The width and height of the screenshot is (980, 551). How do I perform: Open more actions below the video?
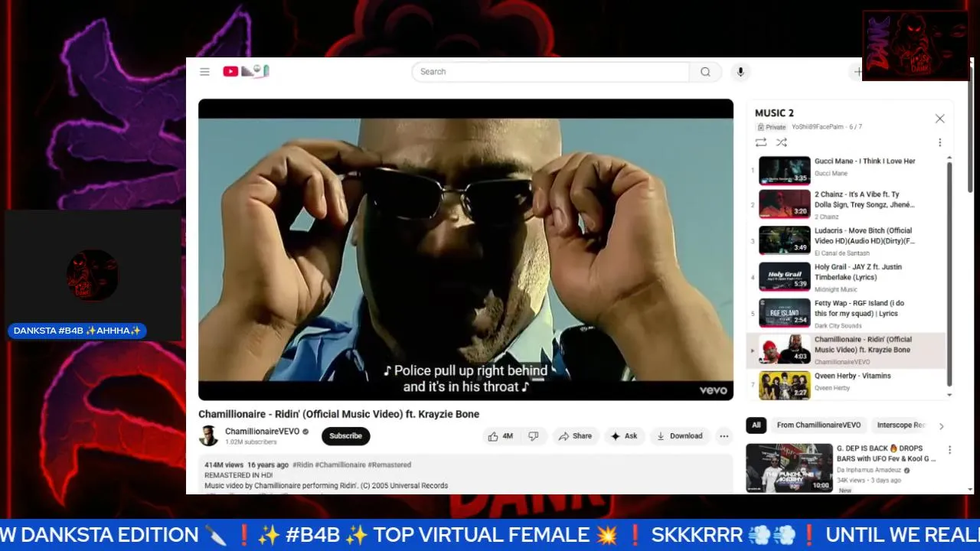click(724, 436)
